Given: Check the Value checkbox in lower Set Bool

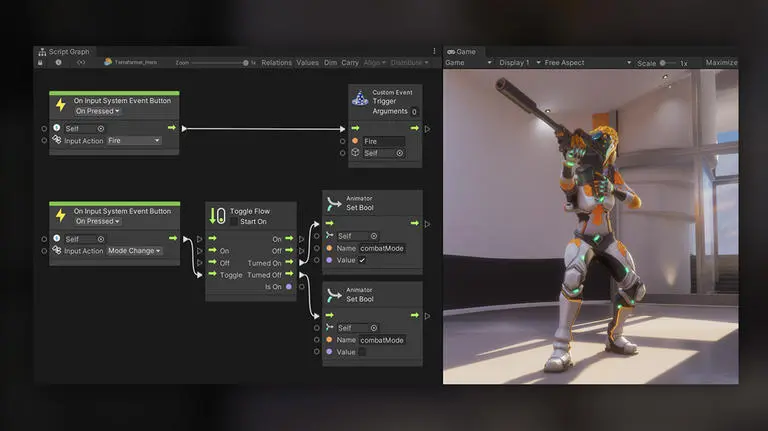Looking at the screenshot, I should click(362, 352).
